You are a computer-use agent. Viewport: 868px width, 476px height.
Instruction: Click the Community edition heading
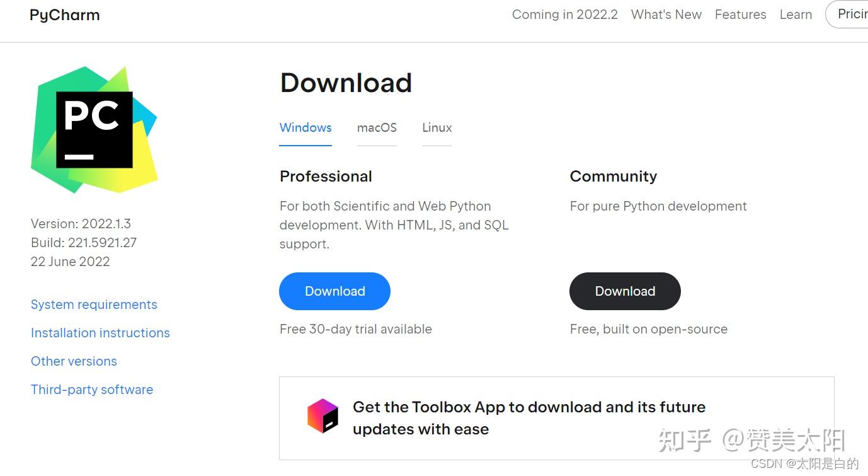tap(614, 177)
